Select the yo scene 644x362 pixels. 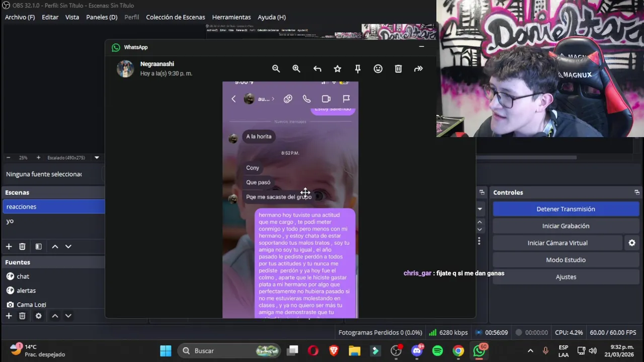(53, 221)
